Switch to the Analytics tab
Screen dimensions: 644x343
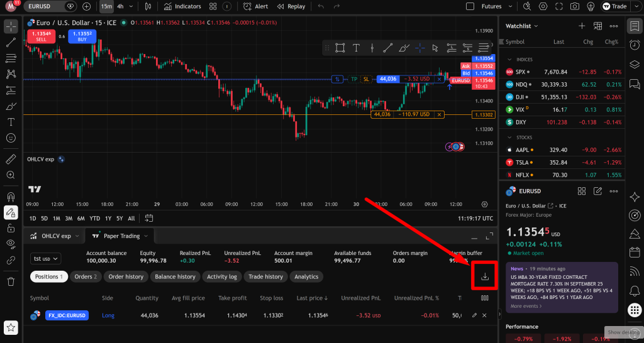pyautogui.click(x=306, y=276)
